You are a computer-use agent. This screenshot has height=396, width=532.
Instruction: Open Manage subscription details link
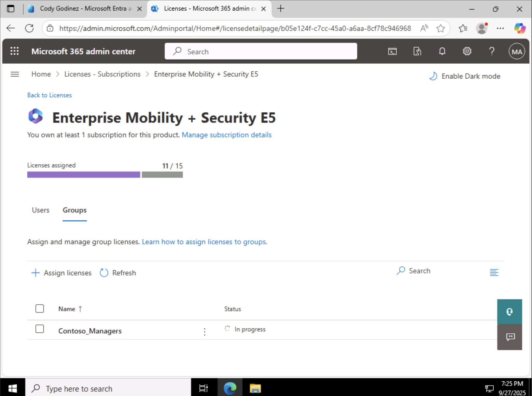(226, 135)
